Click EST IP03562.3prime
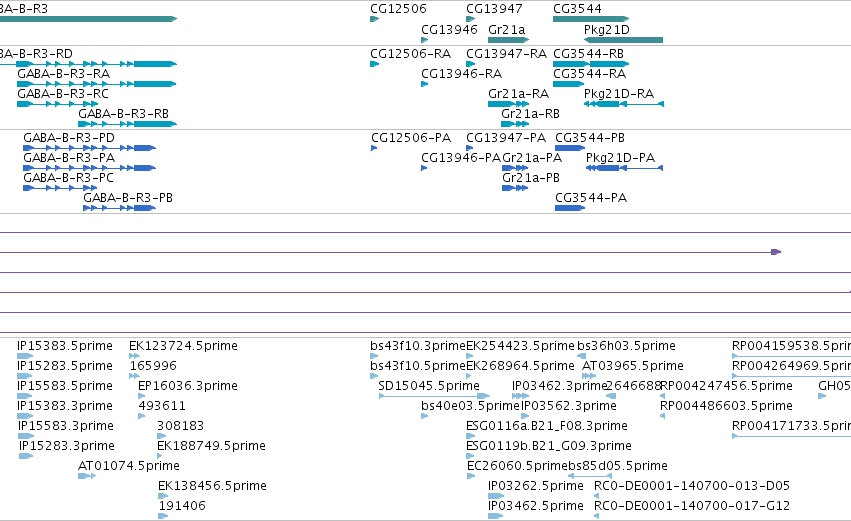Image resolution: width=851 pixels, height=521 pixels. [569, 406]
